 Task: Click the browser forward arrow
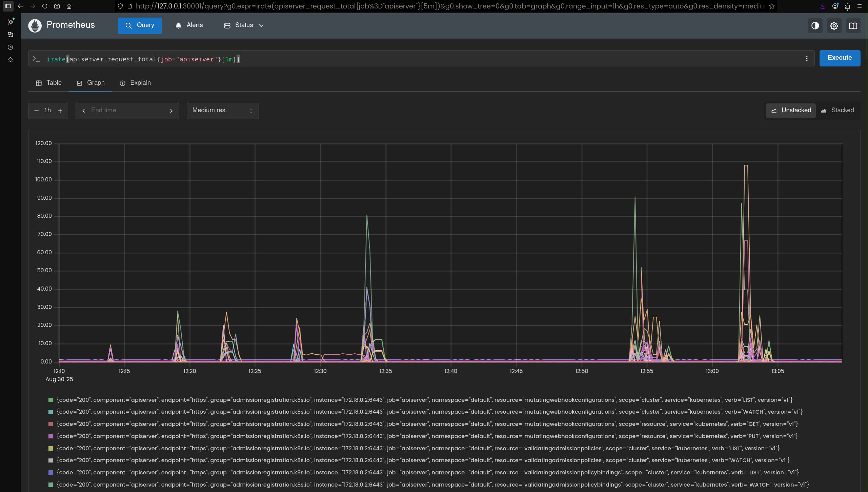33,6
